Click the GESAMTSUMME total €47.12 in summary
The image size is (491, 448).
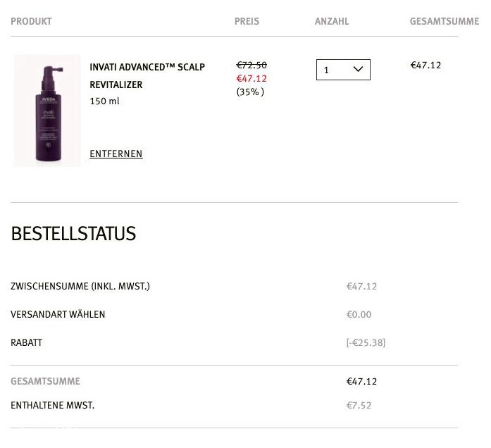pos(361,381)
